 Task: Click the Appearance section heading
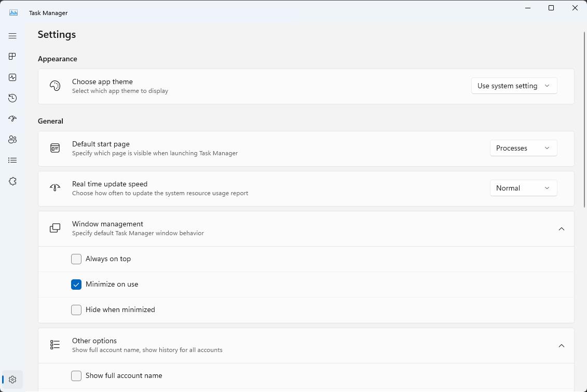[x=58, y=59]
